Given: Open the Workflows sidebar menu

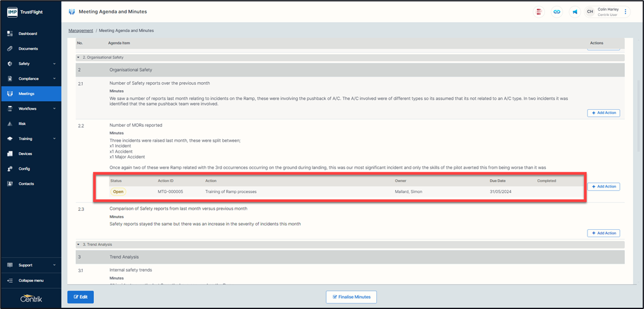Looking at the screenshot, I should 28,109.
